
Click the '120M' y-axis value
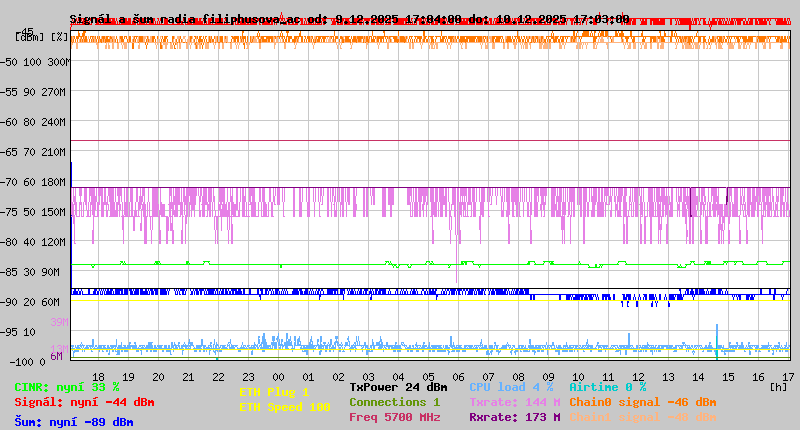click(x=53, y=242)
